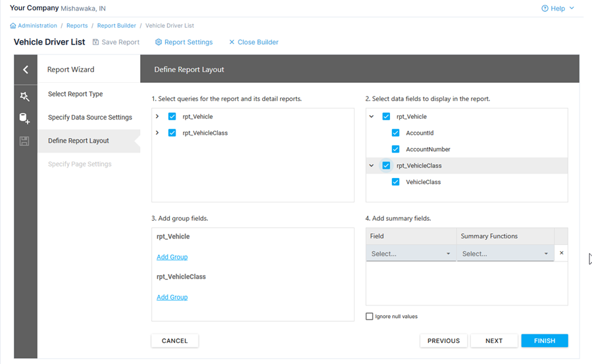Image resolution: width=592 pixels, height=364 pixels.
Task: Remove the summary field row with X
Action: pos(561,253)
